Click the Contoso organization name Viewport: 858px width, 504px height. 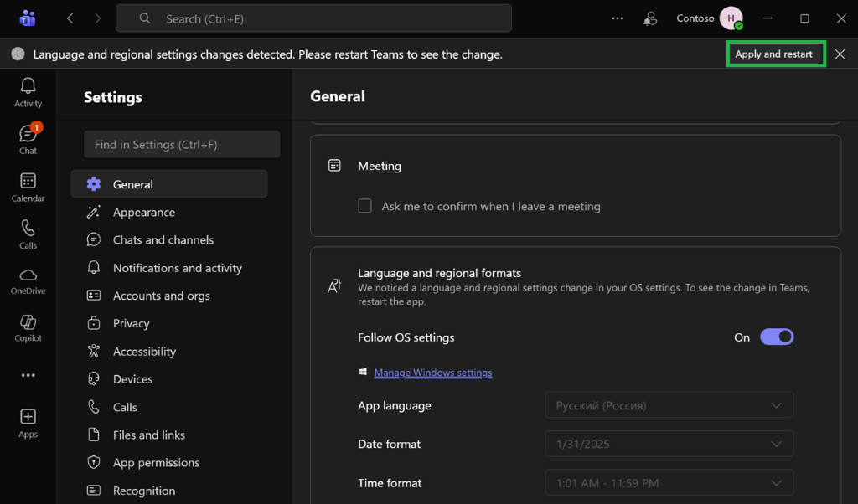click(x=695, y=18)
